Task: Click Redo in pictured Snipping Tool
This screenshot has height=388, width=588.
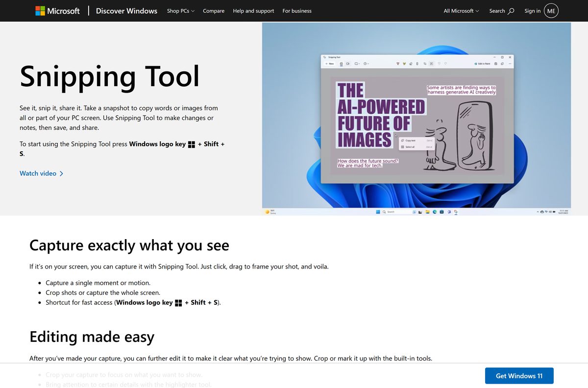Action: point(445,64)
